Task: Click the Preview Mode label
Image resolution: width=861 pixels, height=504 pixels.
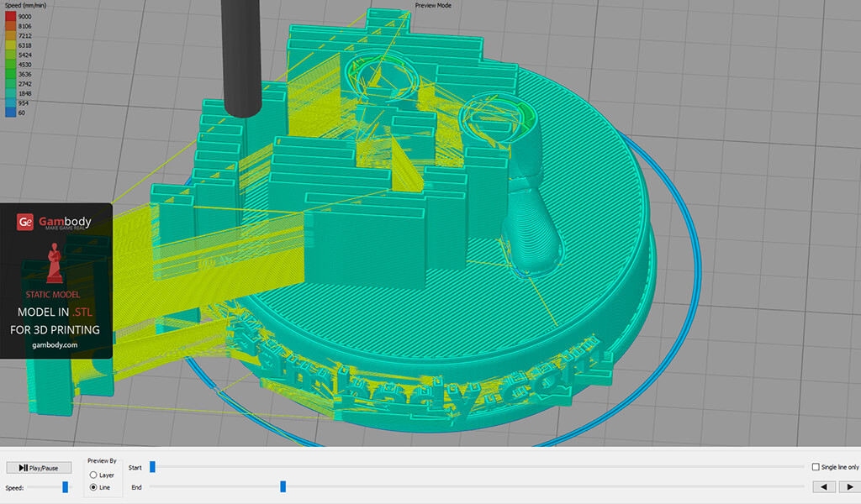Action: (x=433, y=5)
